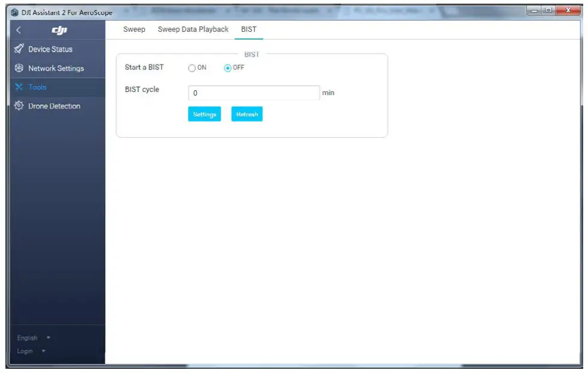Close the DJI Assistant window
This screenshot has height=373, width=588.
[x=568, y=10]
